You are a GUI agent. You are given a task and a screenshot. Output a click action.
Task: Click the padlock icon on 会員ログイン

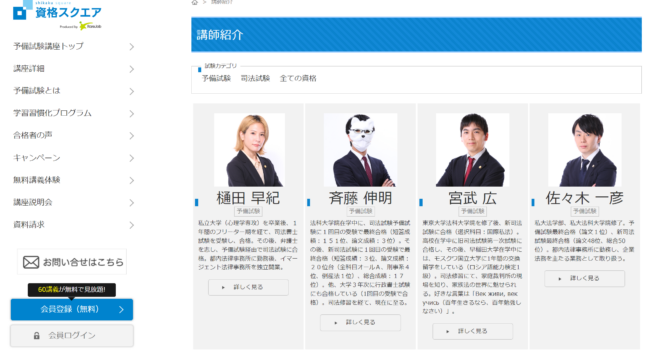pyautogui.click(x=36, y=336)
